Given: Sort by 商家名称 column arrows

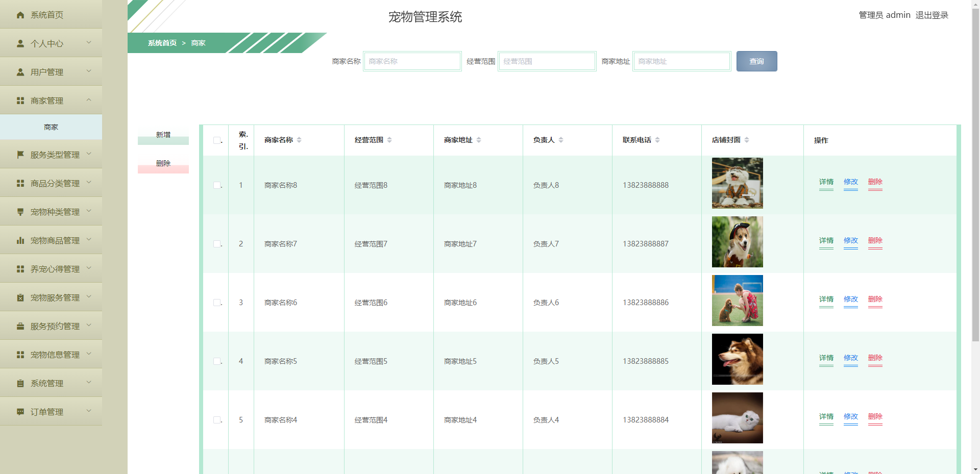Looking at the screenshot, I should (299, 140).
